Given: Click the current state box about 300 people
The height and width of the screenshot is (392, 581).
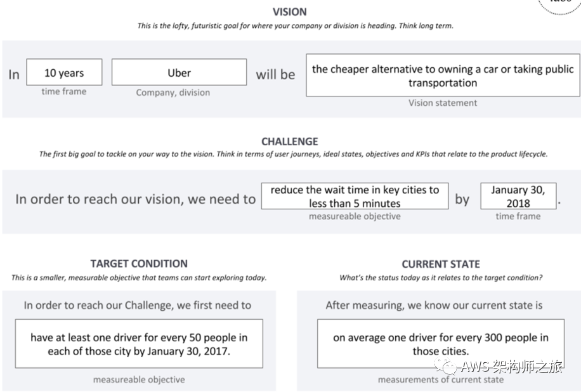Looking at the screenshot, I should (x=441, y=344).
